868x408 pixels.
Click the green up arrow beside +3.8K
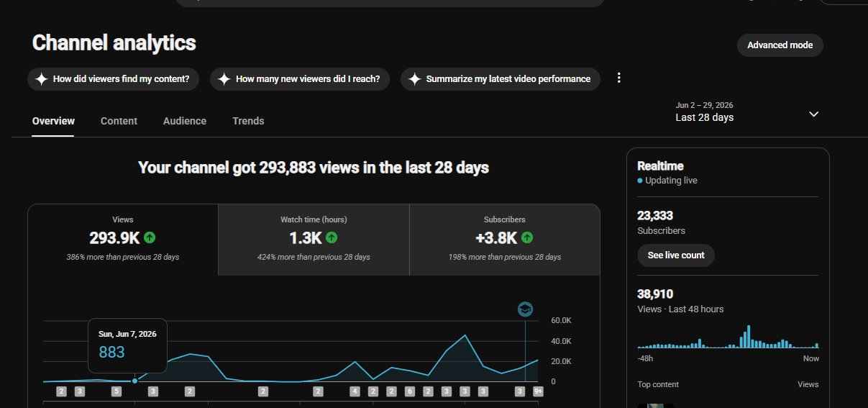click(526, 237)
